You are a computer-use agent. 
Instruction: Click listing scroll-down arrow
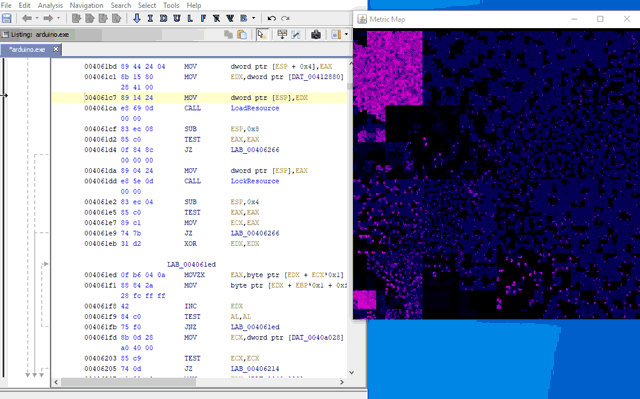351,372
